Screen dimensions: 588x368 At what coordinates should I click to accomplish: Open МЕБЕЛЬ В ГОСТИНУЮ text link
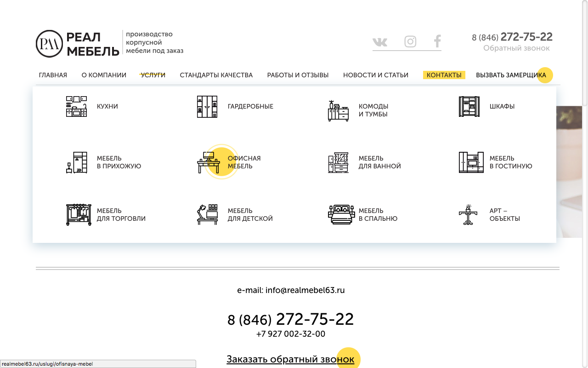point(511,162)
